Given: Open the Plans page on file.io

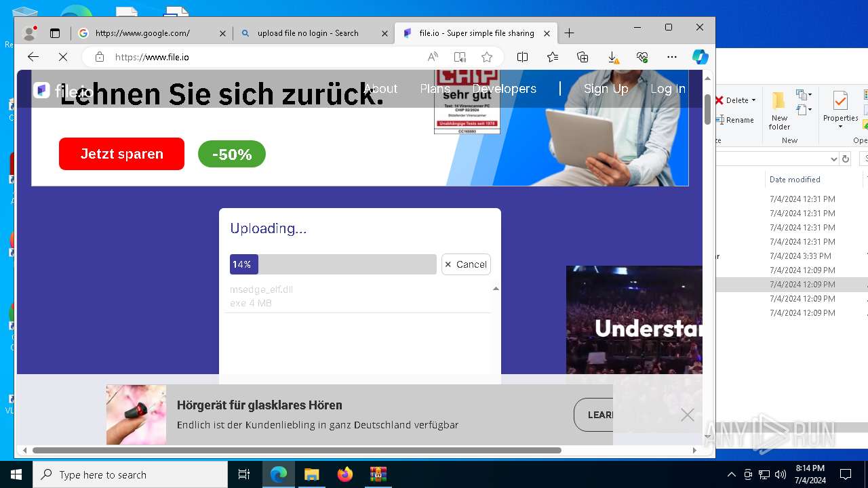Looking at the screenshot, I should point(435,89).
